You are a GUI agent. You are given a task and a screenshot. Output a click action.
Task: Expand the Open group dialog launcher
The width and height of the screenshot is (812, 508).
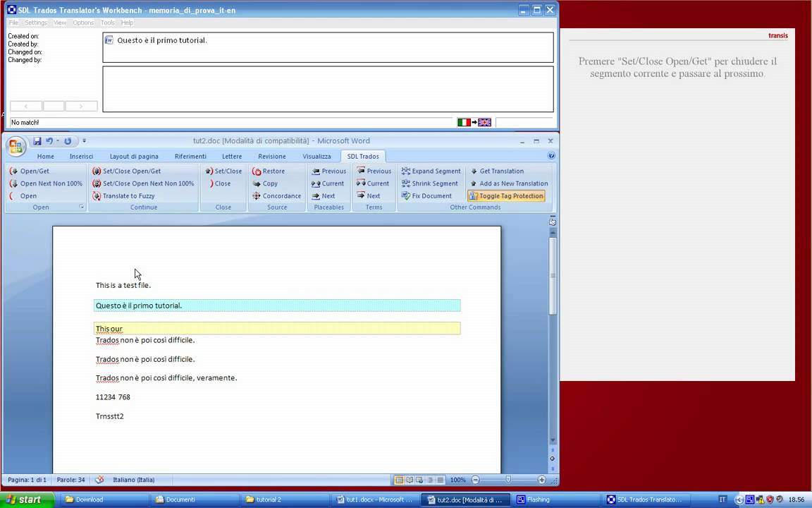[81, 207]
